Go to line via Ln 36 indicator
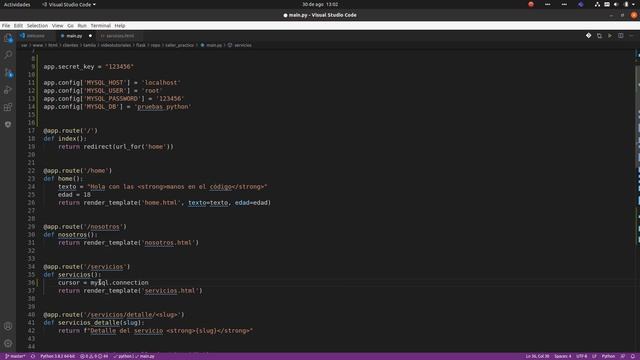Viewport: 640px width, 360px height. pyautogui.click(x=538, y=356)
